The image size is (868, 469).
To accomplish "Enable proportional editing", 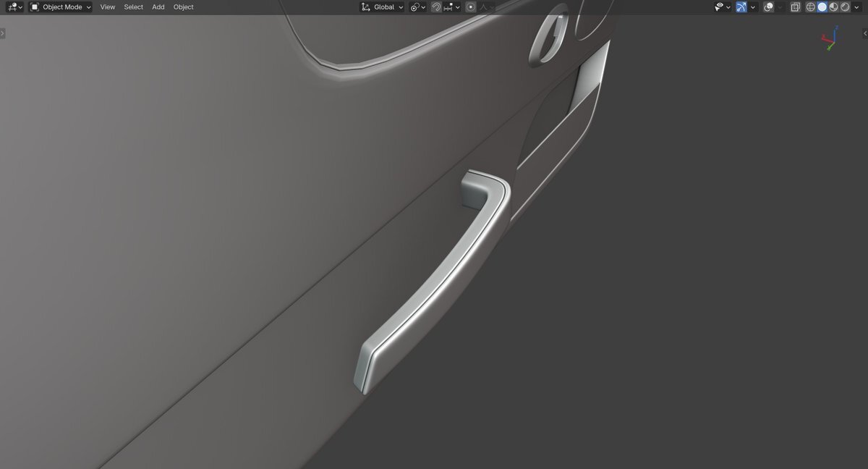I will click(x=471, y=7).
